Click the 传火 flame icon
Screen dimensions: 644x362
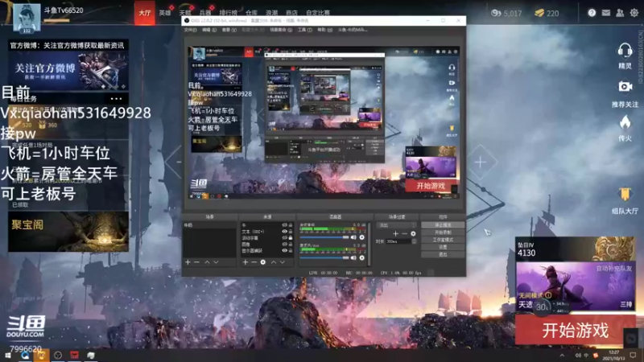[625, 122]
